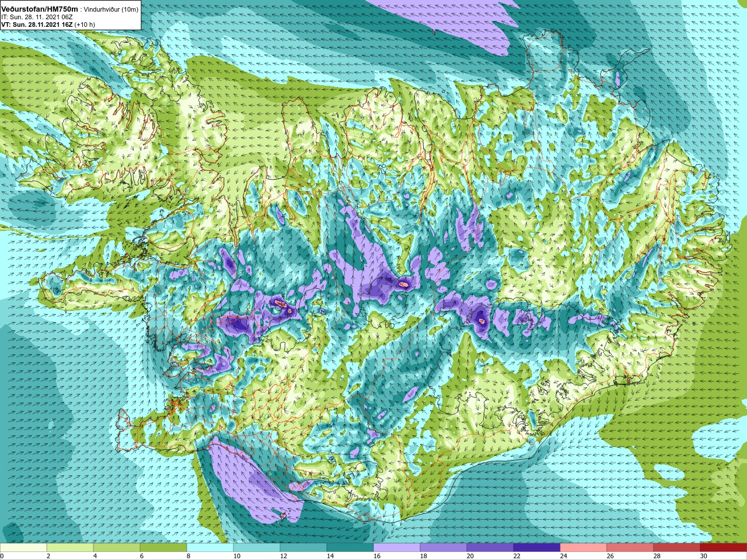Click the legend value label 20
Viewport: 747px width, 560px height.
click(x=470, y=556)
